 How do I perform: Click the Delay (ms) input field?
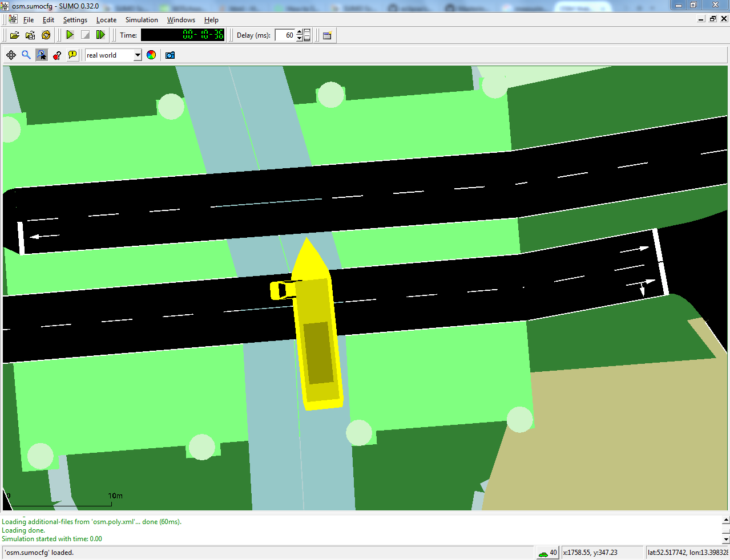pos(285,35)
